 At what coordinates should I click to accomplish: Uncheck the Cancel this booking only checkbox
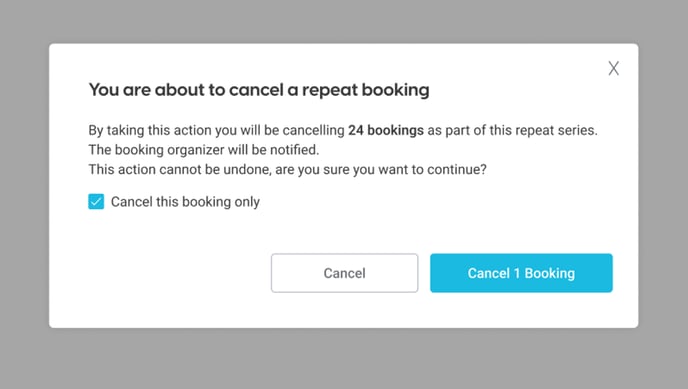pyautogui.click(x=96, y=202)
